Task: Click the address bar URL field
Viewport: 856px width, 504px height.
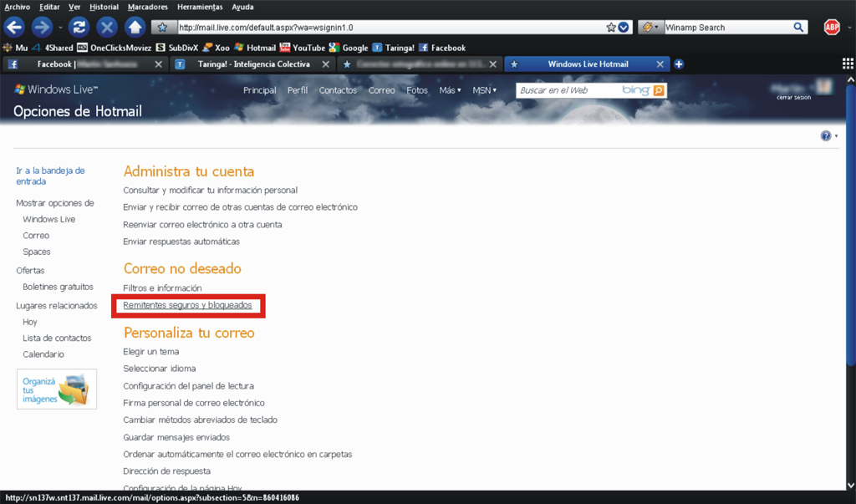Action: pyautogui.click(x=390, y=28)
